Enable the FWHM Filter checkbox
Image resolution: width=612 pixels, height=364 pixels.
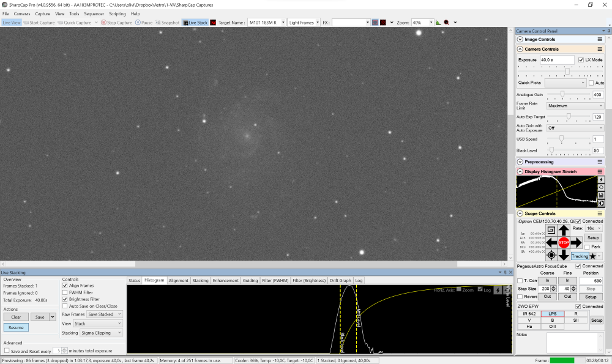coord(65,292)
